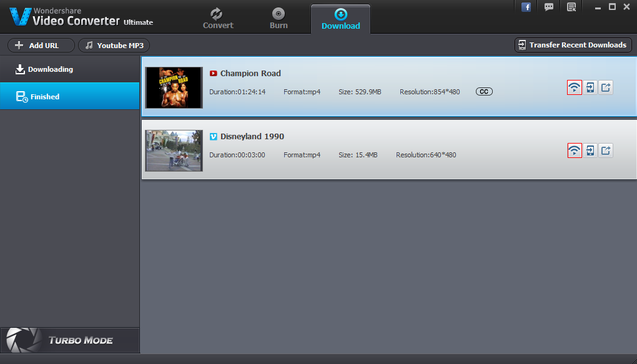Click Format:mp4 in the Disneyland 1990 row

302,155
